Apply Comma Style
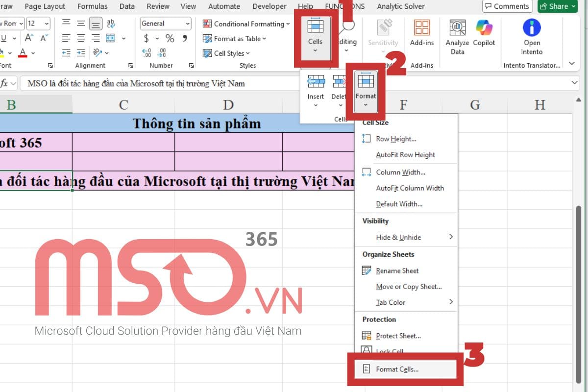Image resolution: width=588 pixels, height=392 pixels. (x=185, y=38)
